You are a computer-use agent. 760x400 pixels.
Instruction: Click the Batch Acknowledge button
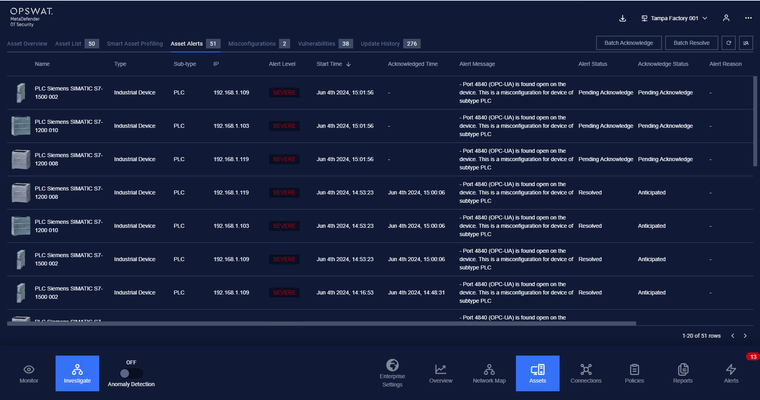629,43
